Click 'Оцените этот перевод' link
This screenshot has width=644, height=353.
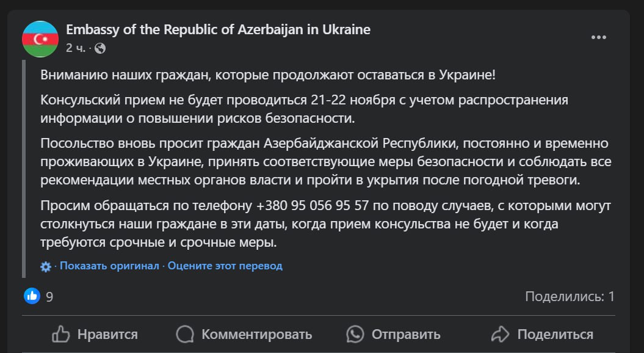[x=225, y=266]
